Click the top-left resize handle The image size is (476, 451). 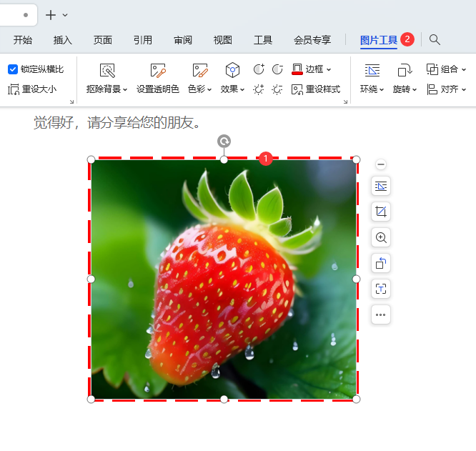pos(91,159)
